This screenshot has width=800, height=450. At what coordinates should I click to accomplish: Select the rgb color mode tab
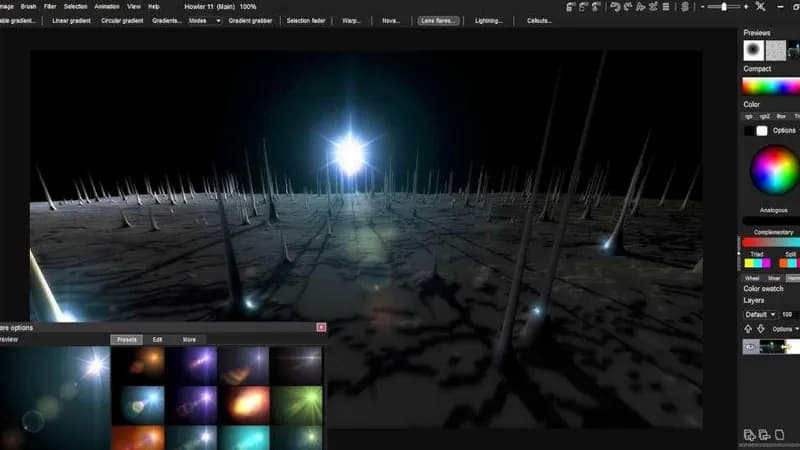(x=748, y=116)
